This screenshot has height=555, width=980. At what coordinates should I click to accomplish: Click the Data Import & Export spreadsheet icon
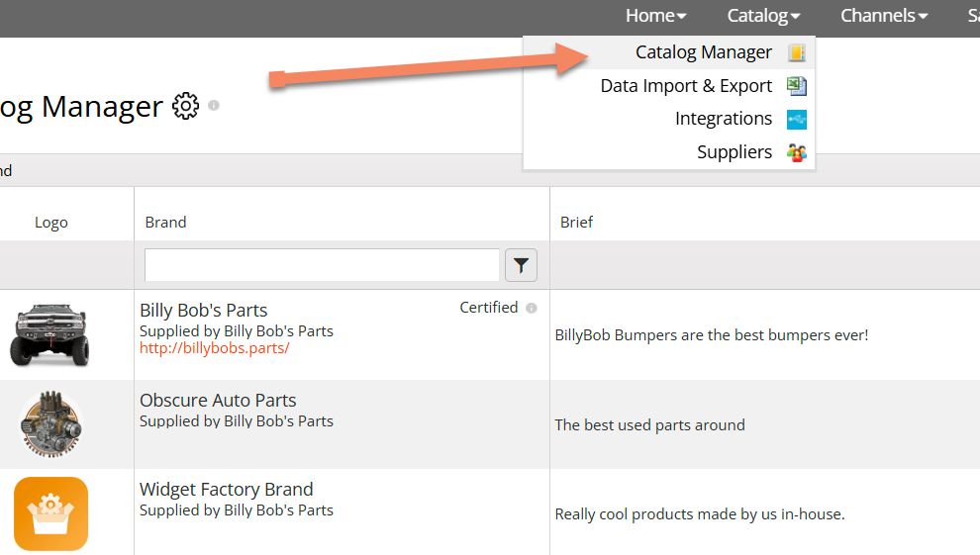[797, 86]
